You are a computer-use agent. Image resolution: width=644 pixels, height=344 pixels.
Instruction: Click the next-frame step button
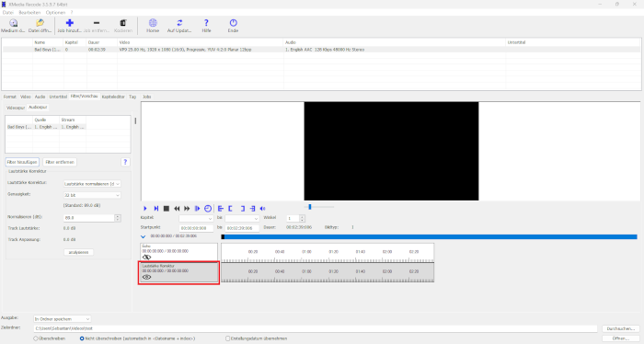tap(156, 209)
